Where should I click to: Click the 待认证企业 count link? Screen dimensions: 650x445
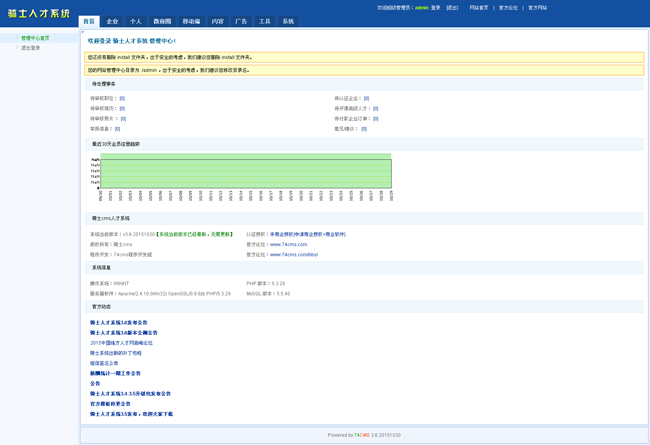(x=366, y=99)
